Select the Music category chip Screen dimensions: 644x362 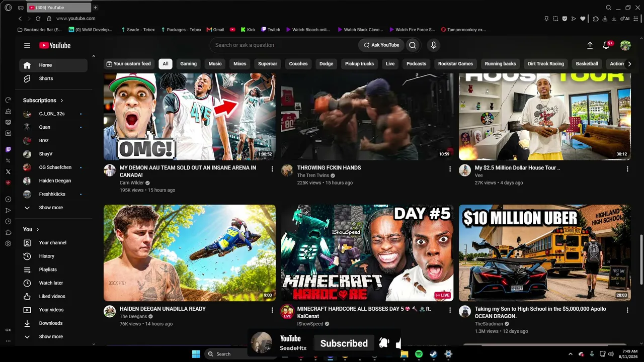[215, 64]
